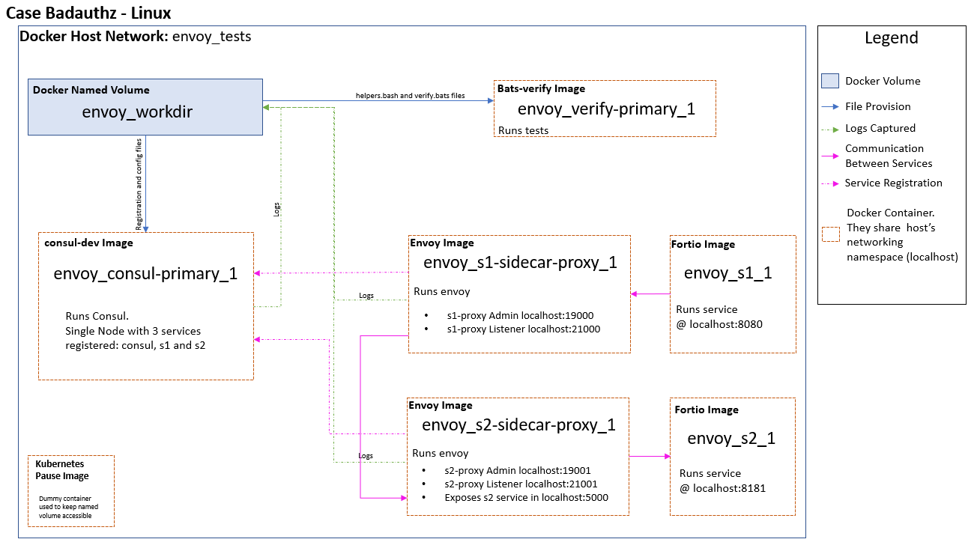Click 'helpers.bash and verify.bats files' label
The height and width of the screenshot is (557, 980).
click(410, 96)
